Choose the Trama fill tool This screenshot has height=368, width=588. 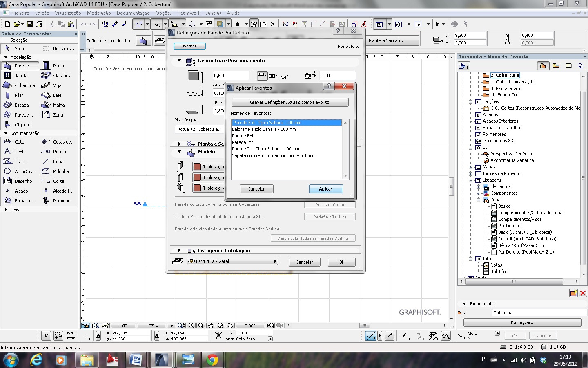point(20,162)
